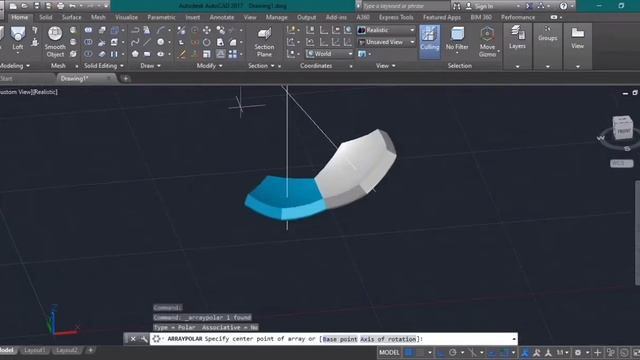
Task: Click the Smooth Object mesh button
Action: click(55, 42)
